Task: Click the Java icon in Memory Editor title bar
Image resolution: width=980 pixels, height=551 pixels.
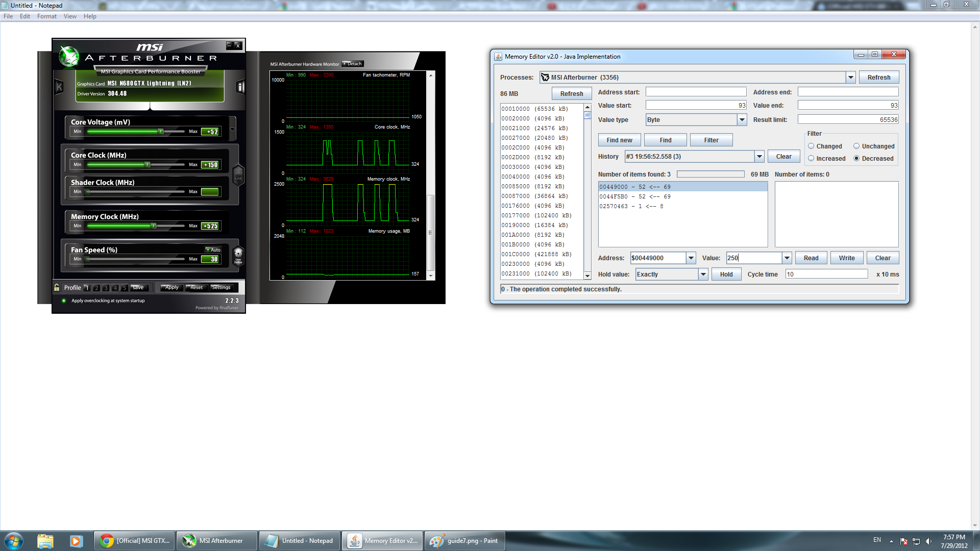Action: pyautogui.click(x=498, y=57)
